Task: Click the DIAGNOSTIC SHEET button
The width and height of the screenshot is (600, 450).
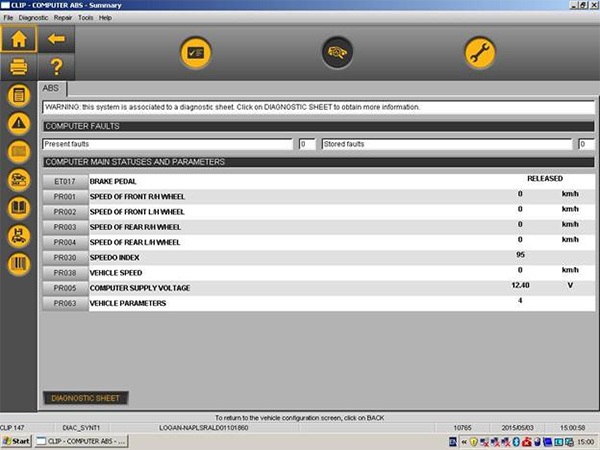Action: coord(85,398)
